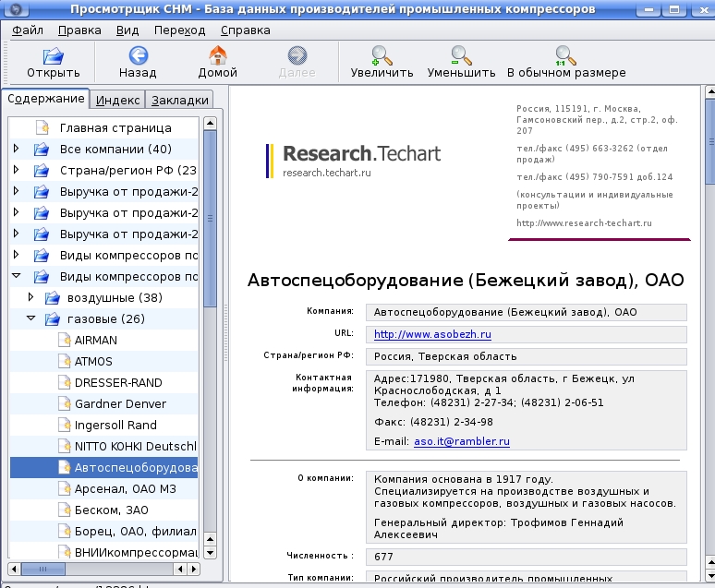Click the tree scrollbar up arrow
715x588 pixels.
pos(210,123)
